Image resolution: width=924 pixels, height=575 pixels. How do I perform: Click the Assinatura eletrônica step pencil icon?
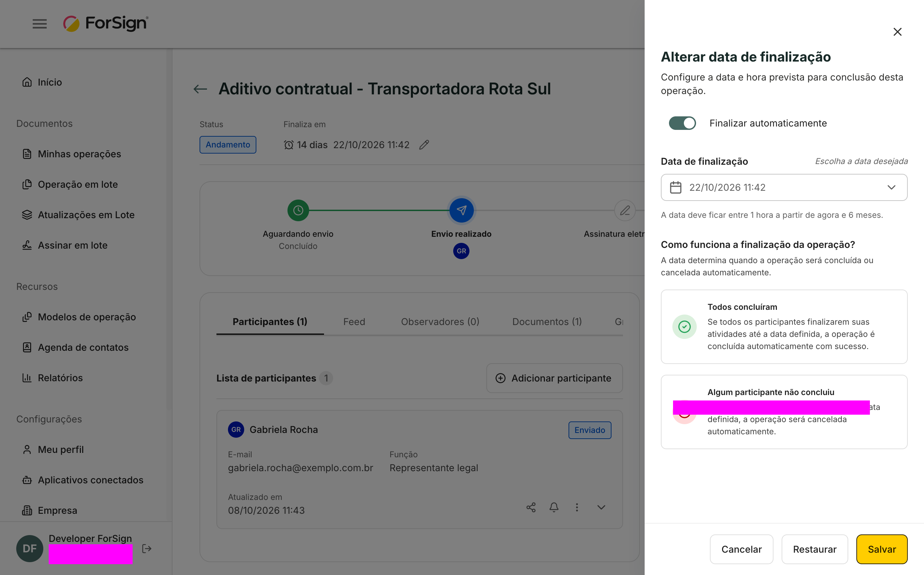click(625, 210)
